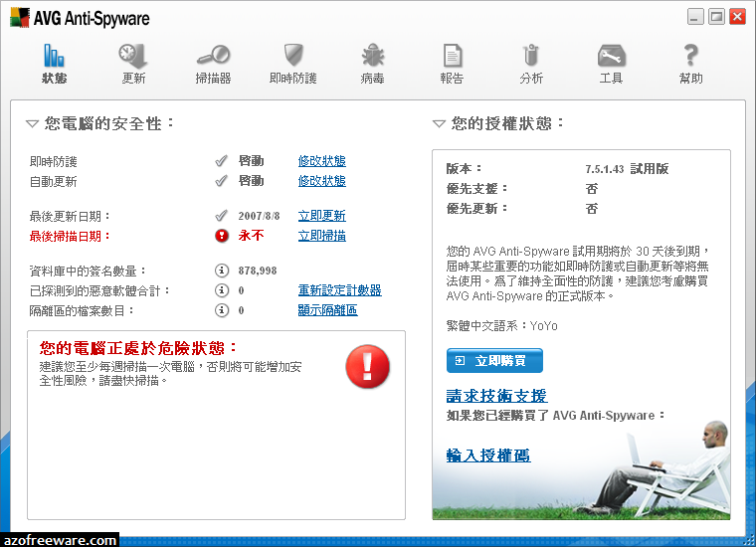Click the 最後掃描日期 red label
Screen dimensions: 756x547
coord(70,236)
